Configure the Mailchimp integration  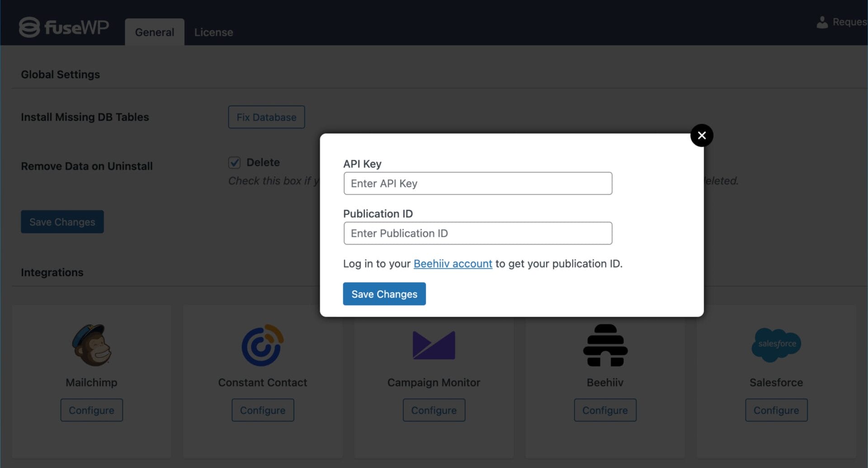coord(92,410)
